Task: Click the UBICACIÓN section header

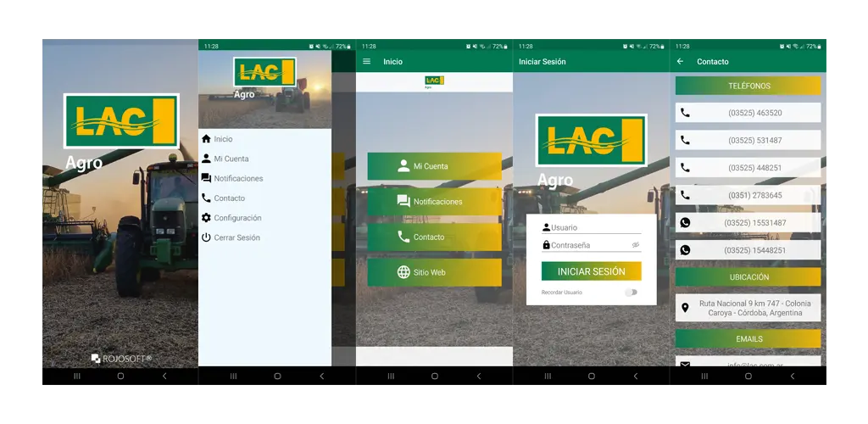Action: [748, 276]
